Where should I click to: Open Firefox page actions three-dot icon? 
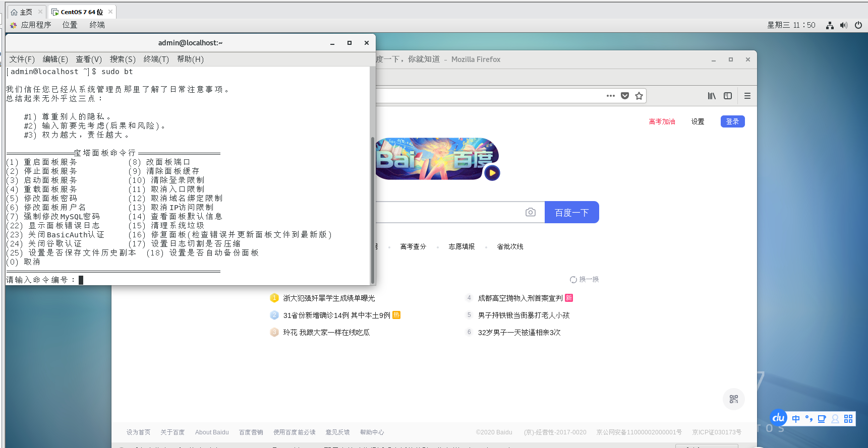point(611,96)
